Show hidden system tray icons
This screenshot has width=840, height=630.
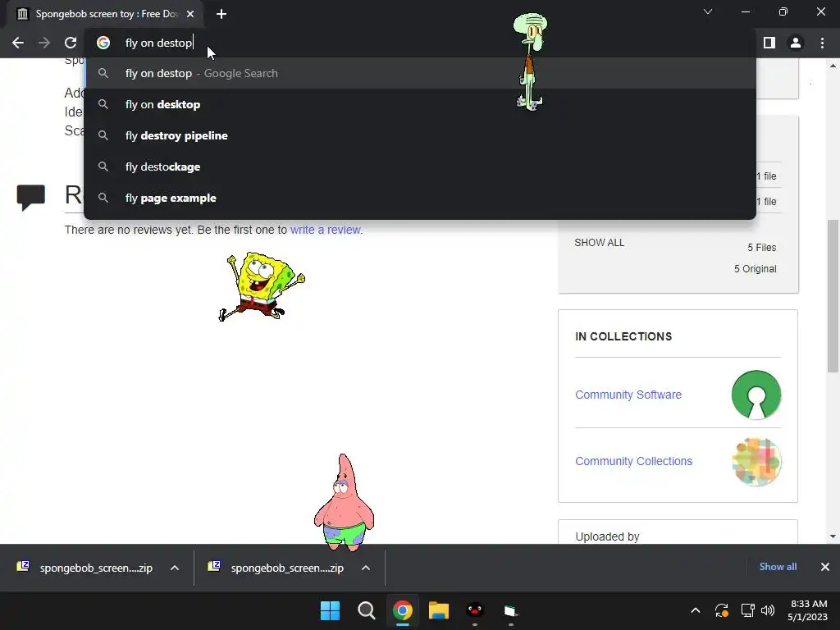(x=696, y=610)
